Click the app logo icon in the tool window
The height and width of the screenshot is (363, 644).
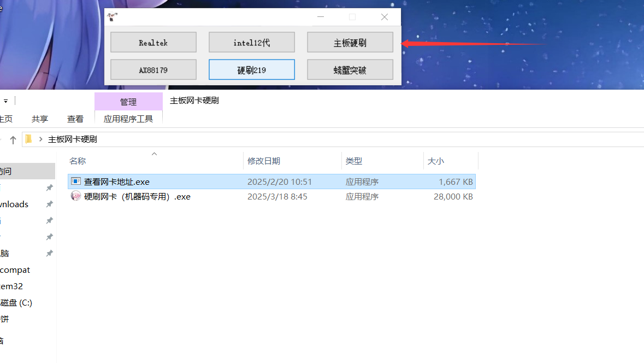tap(113, 17)
